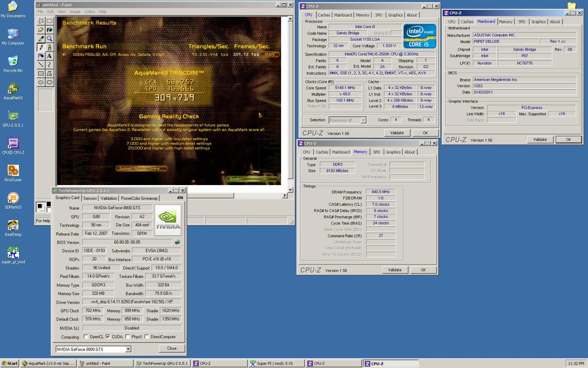
Task: Select the Brush tool in Paint
Action: pos(50,47)
